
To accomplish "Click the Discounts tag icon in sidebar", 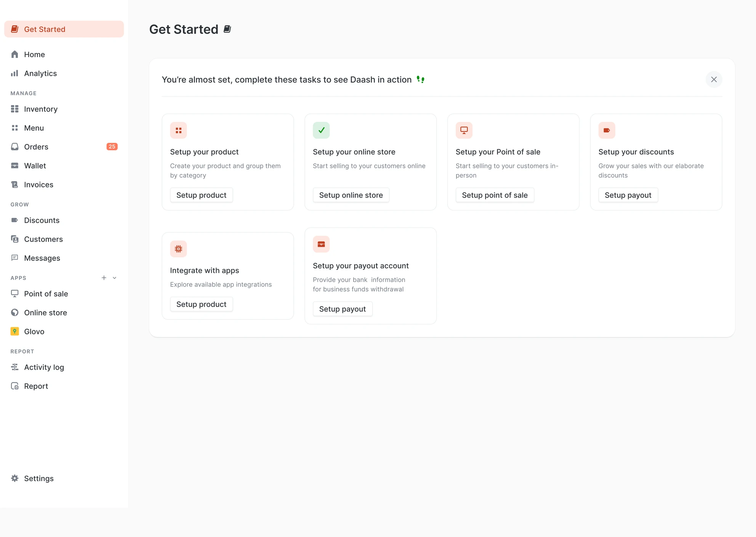I will click(x=15, y=220).
